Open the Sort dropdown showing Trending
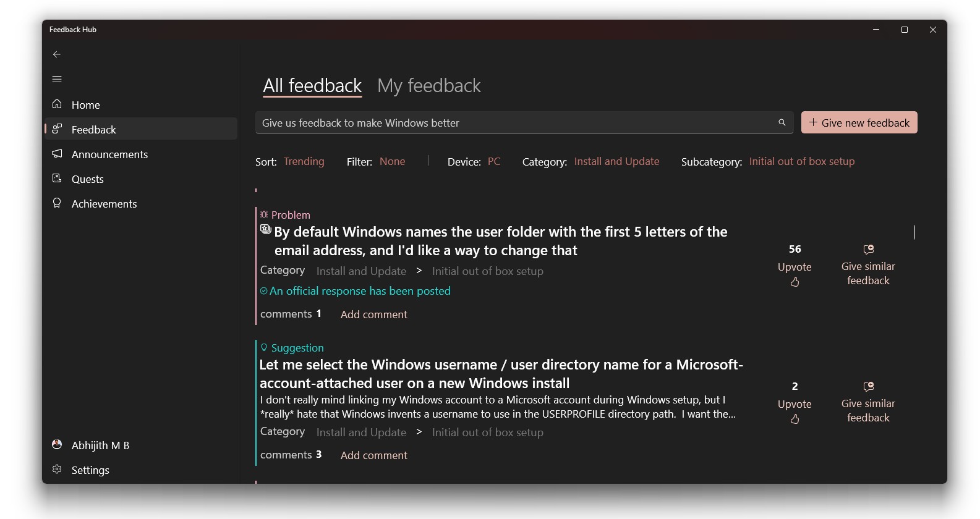Viewport: 980px width, 519px height. coord(304,161)
